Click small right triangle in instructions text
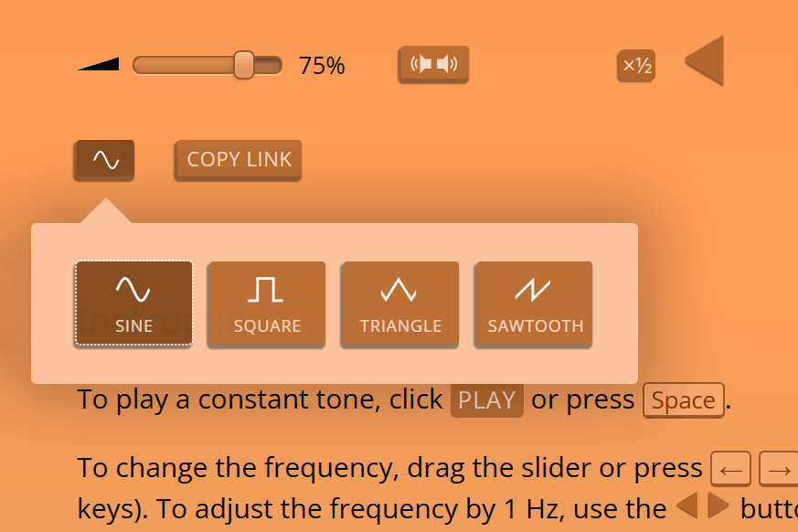 coord(718,506)
